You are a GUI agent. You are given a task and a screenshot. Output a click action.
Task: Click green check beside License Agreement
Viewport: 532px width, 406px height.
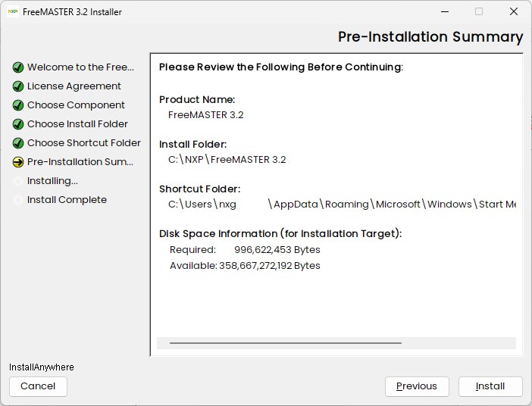click(18, 86)
